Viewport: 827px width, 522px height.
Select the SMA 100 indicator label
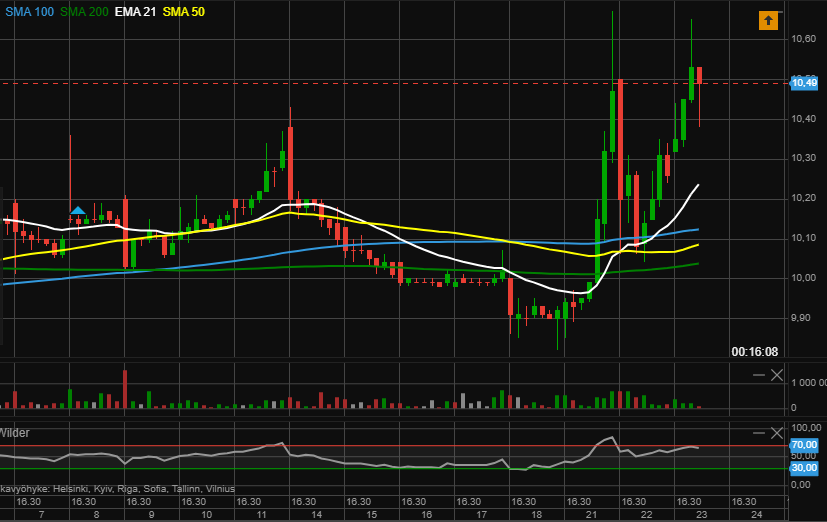click(29, 11)
